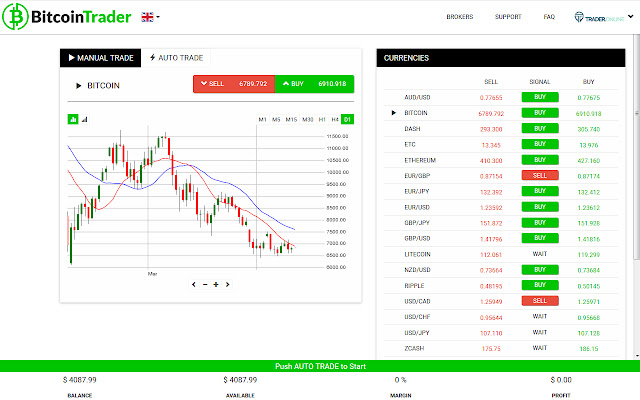Click the $ 0.00 profit value
Viewport: 640px width, 400px height.
tap(561, 380)
